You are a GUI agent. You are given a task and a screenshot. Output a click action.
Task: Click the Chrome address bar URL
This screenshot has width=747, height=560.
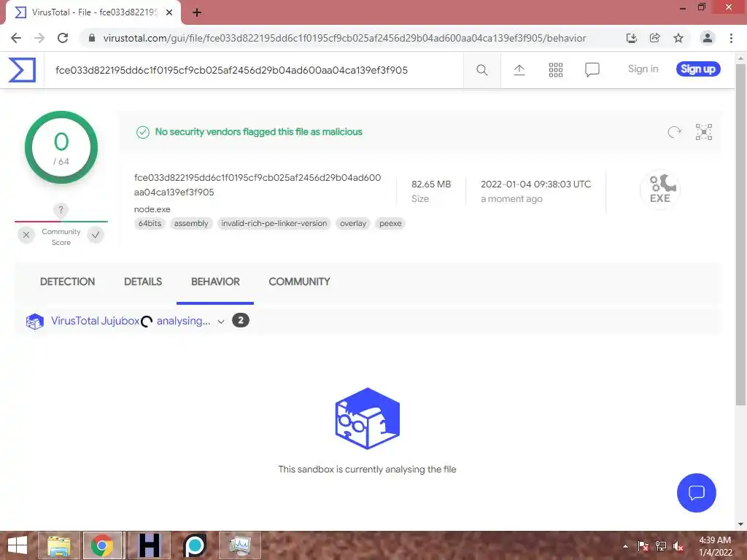pyautogui.click(x=344, y=38)
